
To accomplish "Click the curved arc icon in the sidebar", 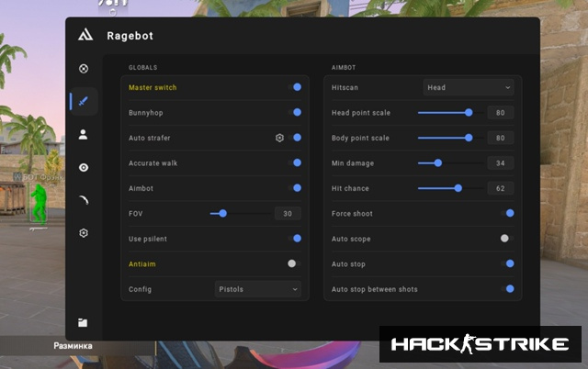I will (x=84, y=200).
